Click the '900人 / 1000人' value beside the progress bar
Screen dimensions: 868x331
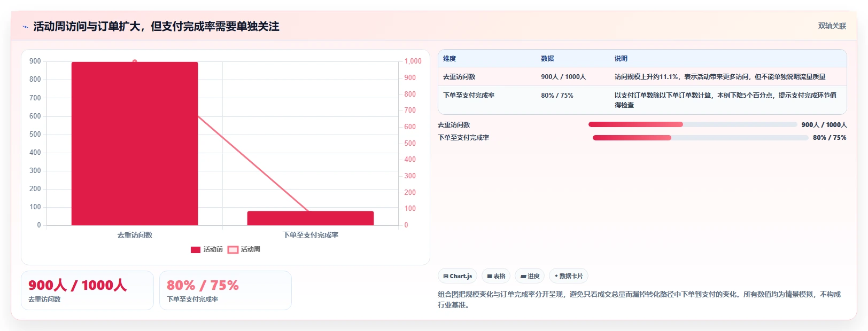pos(824,124)
